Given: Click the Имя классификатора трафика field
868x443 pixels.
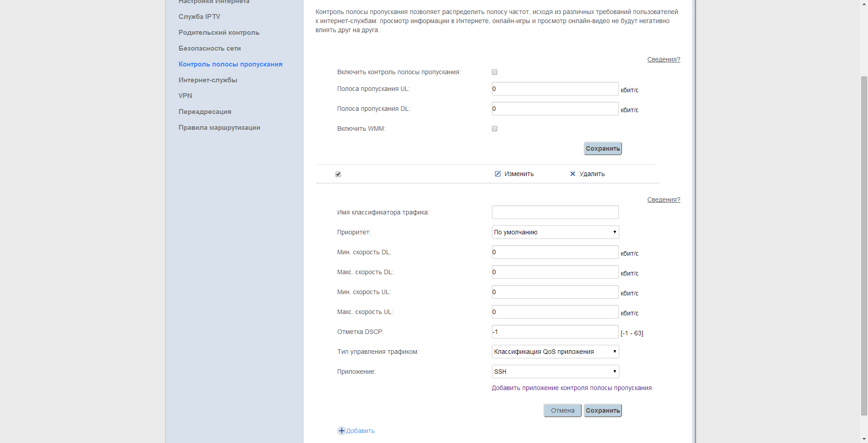Looking at the screenshot, I should 555,212.
